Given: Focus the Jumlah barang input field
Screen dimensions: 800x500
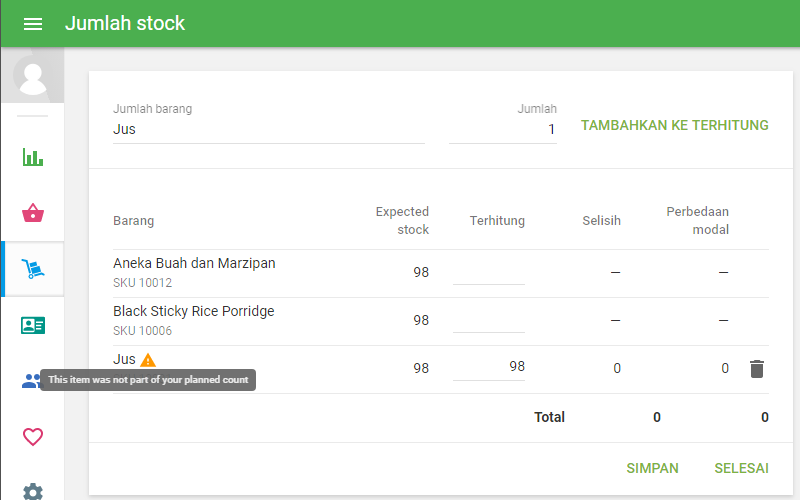Looking at the screenshot, I should click(268, 130).
